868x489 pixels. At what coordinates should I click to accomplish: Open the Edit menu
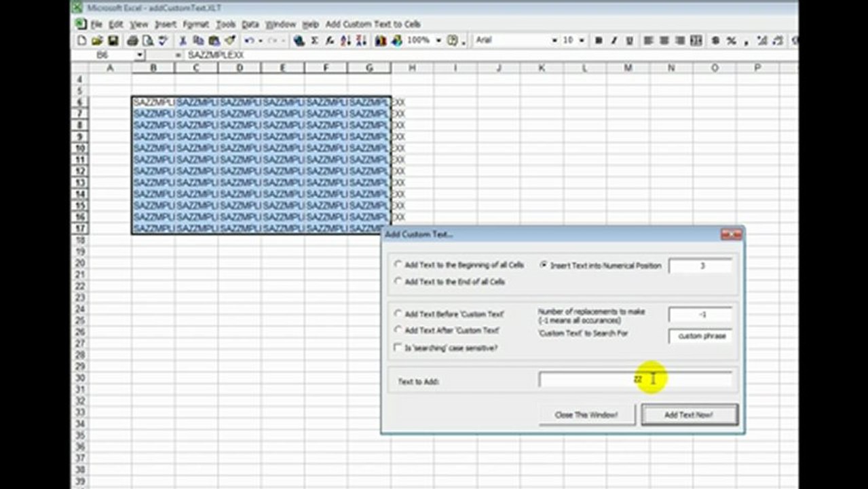click(116, 24)
